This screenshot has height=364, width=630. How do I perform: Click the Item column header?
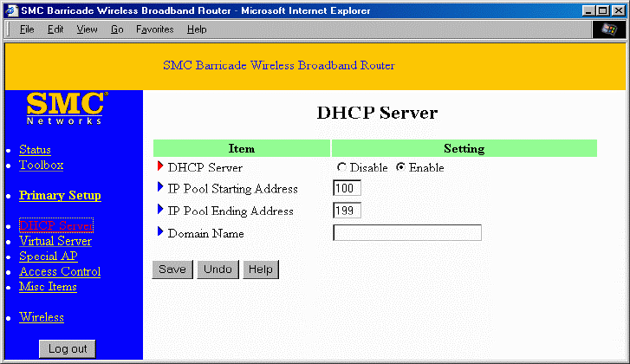pos(242,148)
